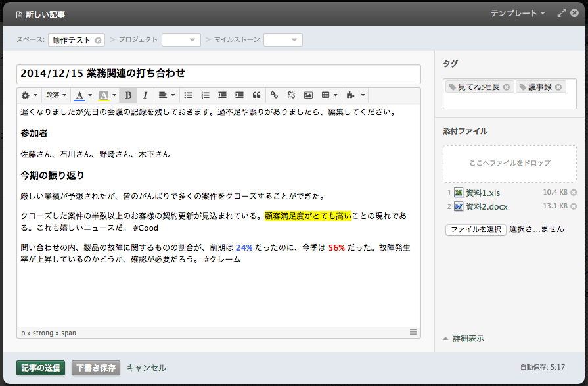The width and height of the screenshot is (588, 386).
Task: Apply the yellow background highlight color
Action: tap(104, 95)
